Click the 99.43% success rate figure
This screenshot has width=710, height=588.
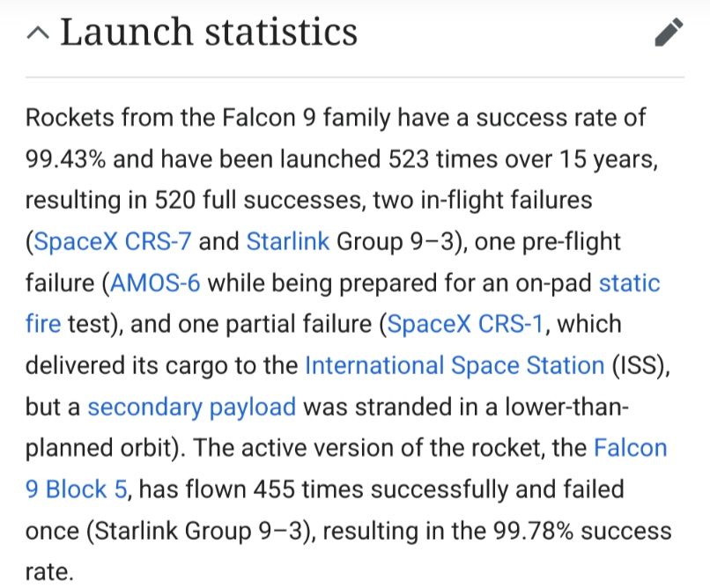(x=66, y=158)
